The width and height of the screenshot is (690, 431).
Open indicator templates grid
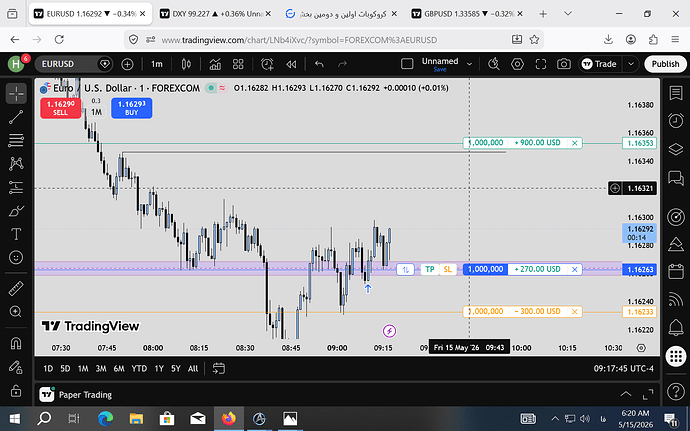(x=238, y=64)
